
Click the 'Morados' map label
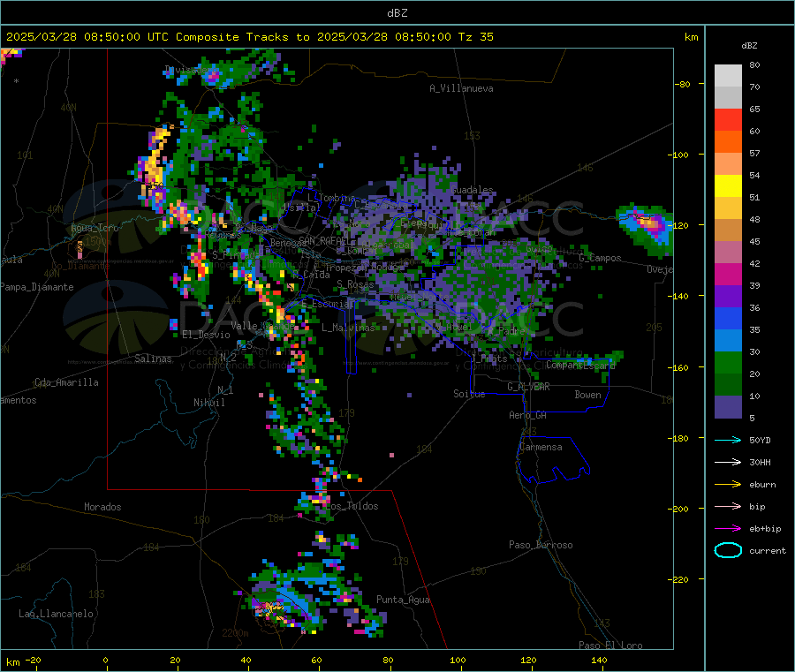pyautogui.click(x=102, y=507)
